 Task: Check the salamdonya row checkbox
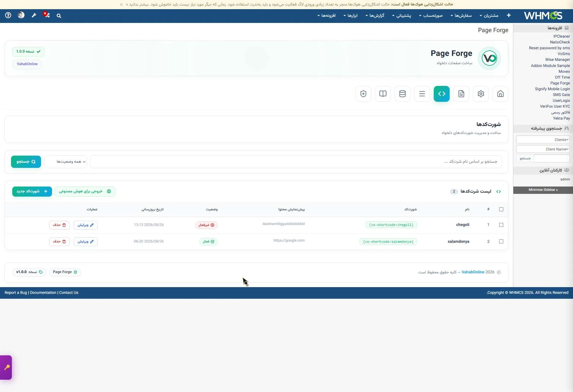[501, 242]
